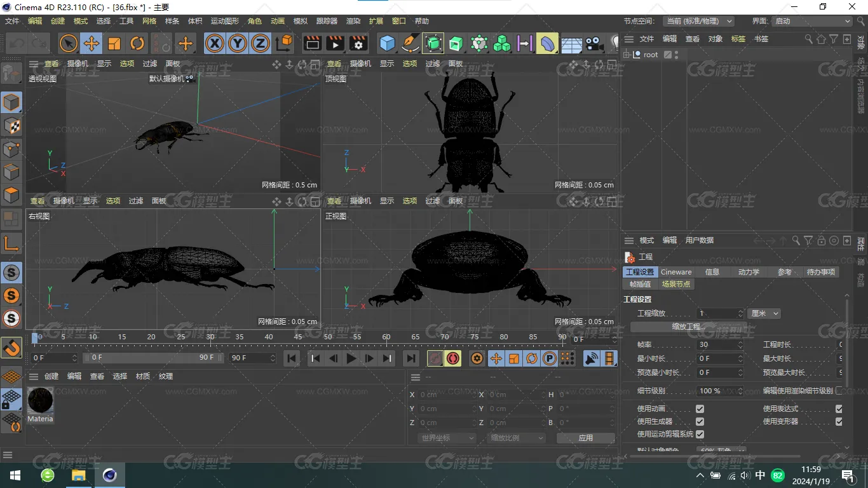Open 用户数据 menu in Attribute Manager
Image resolution: width=868 pixels, height=488 pixels.
[699, 240]
